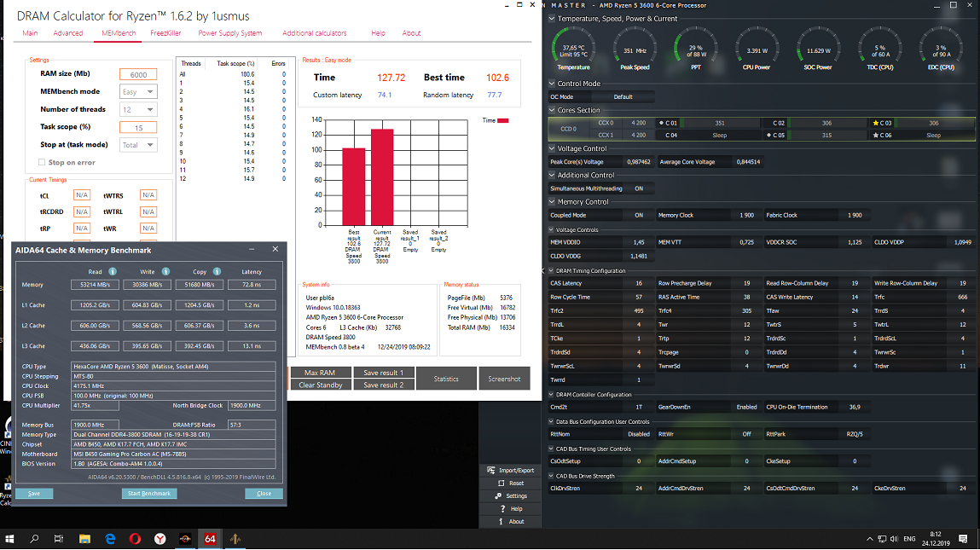Collapse the Cores Section in Ryzen Master
Screen dimensions: 980x550
tap(552, 110)
